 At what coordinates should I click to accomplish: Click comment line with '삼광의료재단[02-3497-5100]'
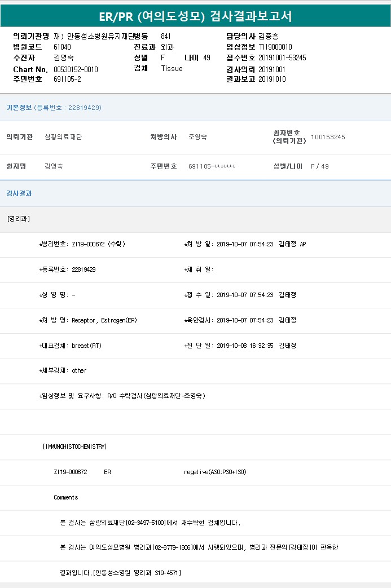point(150,523)
